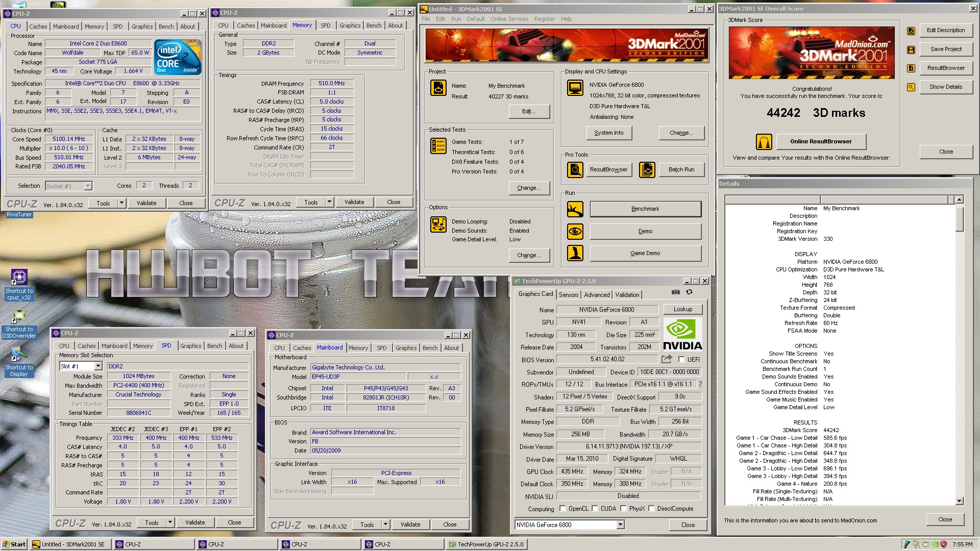Click the Lookup button in GPU-Z
This screenshot has height=551, width=980.
click(682, 309)
